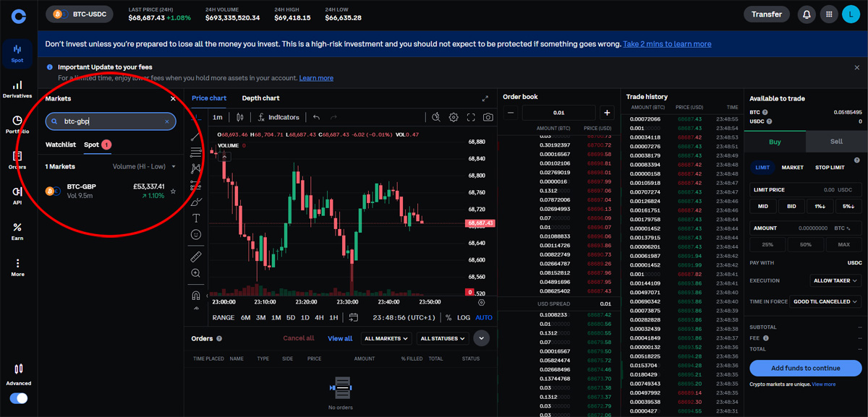Switch to the Buy tab
This screenshot has height=417, width=868.
[x=775, y=142]
